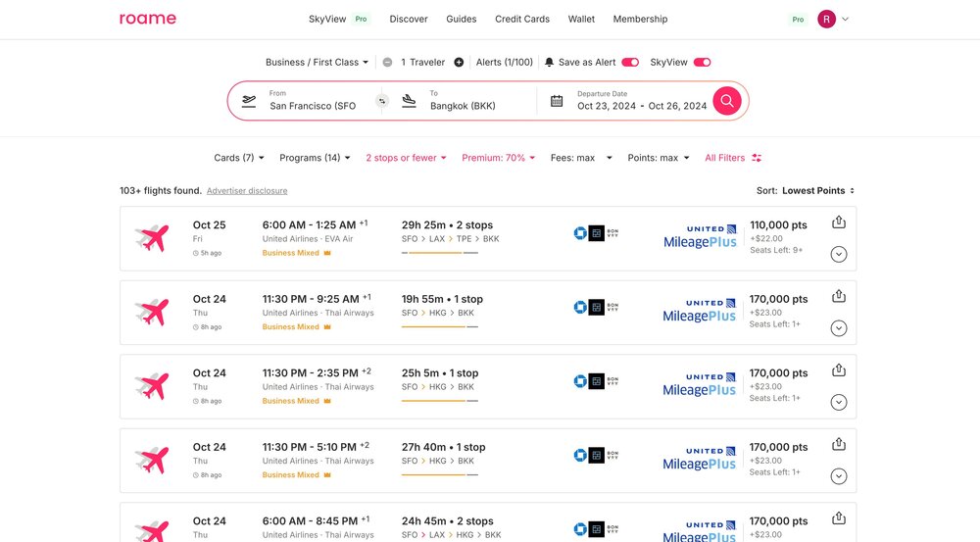
Task: Click the bell icon beside Save as Alert
Action: pyautogui.click(x=549, y=63)
